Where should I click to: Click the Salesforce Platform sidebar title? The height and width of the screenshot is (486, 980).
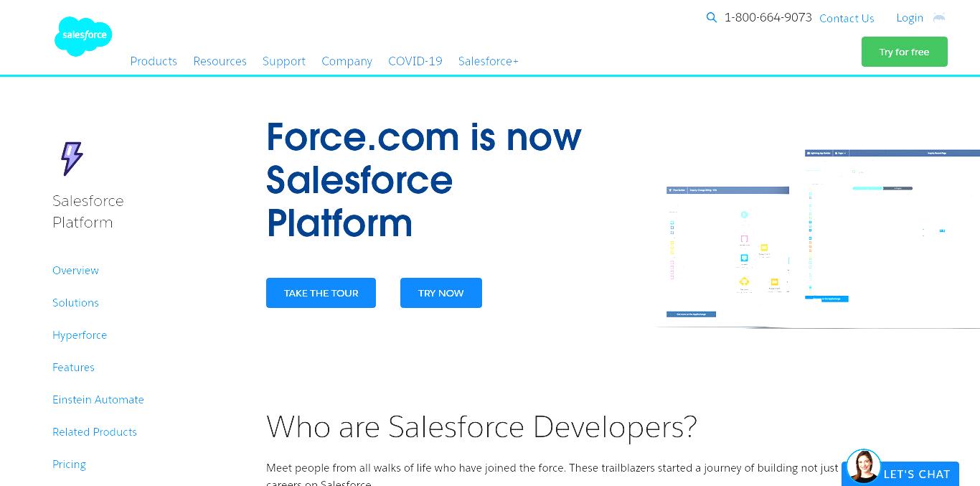88,211
